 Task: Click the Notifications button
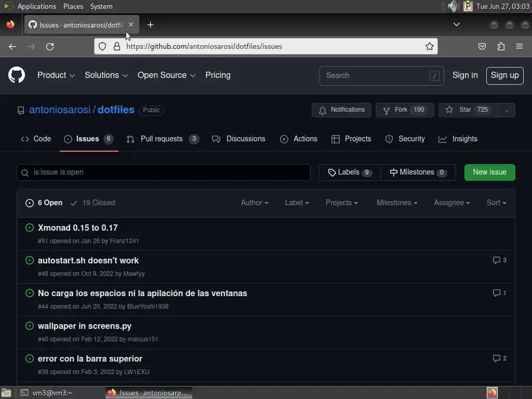[x=341, y=110]
